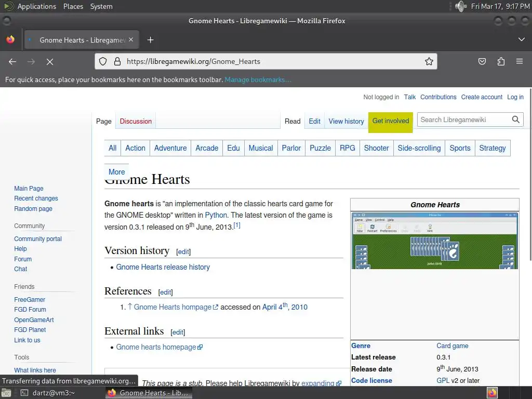Open the Card game genre link

tap(453, 345)
